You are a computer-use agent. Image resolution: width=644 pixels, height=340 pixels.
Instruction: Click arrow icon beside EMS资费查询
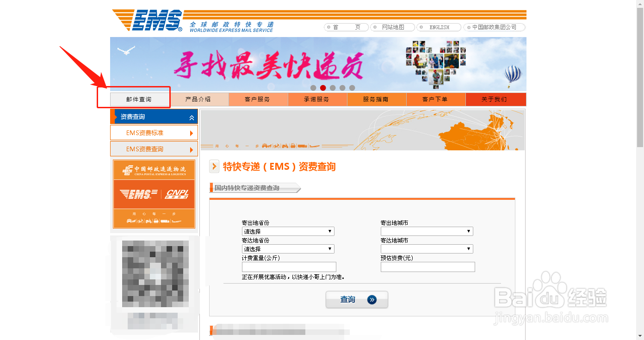pyautogui.click(x=192, y=149)
